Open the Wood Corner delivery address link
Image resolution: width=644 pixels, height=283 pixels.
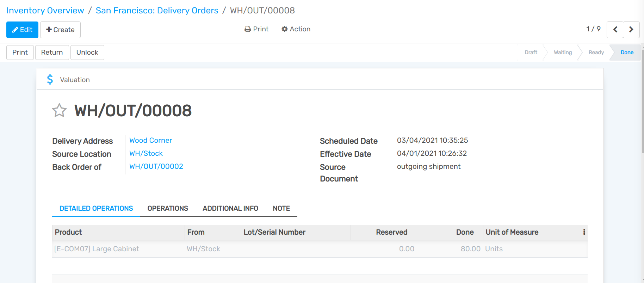pos(150,140)
